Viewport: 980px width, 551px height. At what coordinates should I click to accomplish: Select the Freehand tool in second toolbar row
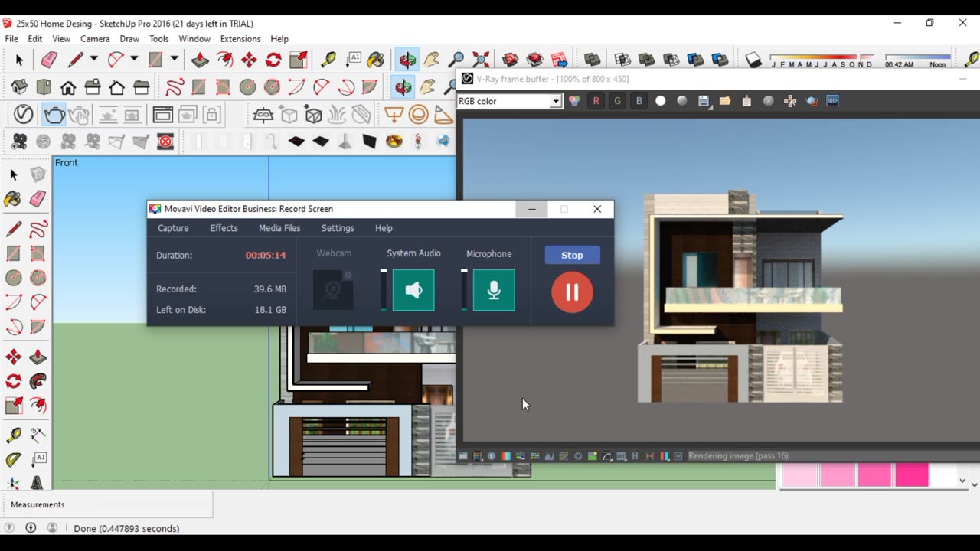point(175,87)
